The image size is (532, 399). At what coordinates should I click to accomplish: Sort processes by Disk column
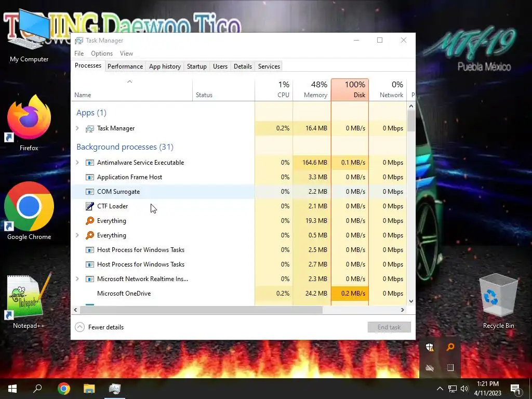[x=350, y=90]
